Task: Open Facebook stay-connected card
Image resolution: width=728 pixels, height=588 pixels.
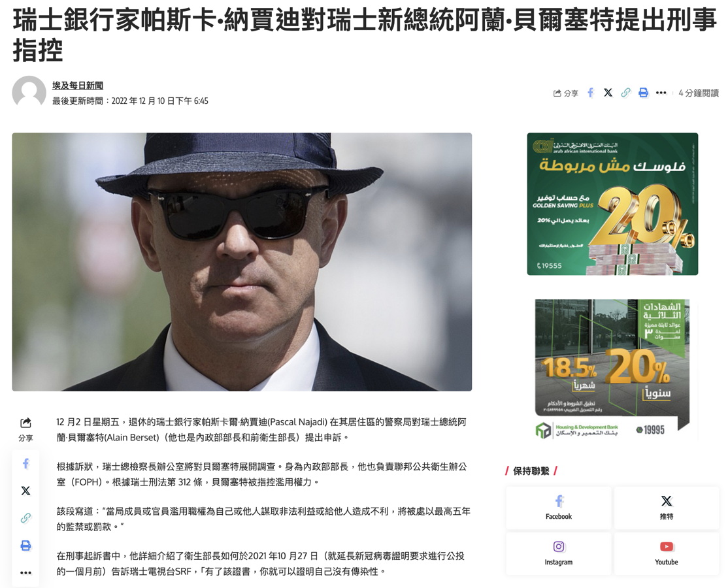Action: click(x=559, y=508)
